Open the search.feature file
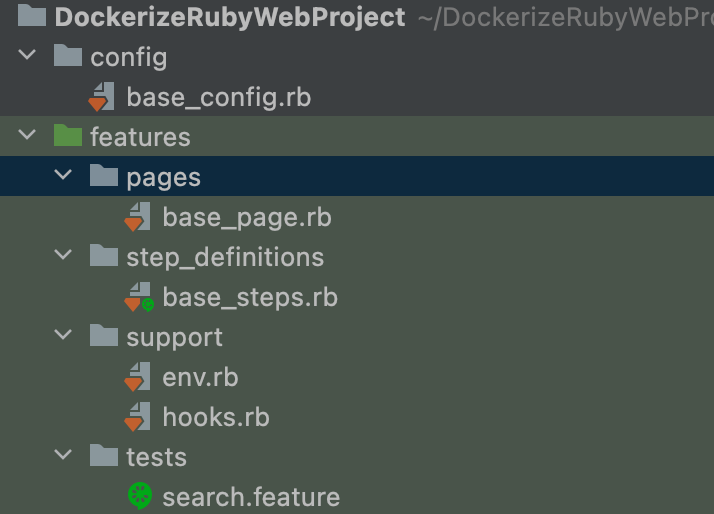The width and height of the screenshot is (714, 514). pyautogui.click(x=251, y=497)
